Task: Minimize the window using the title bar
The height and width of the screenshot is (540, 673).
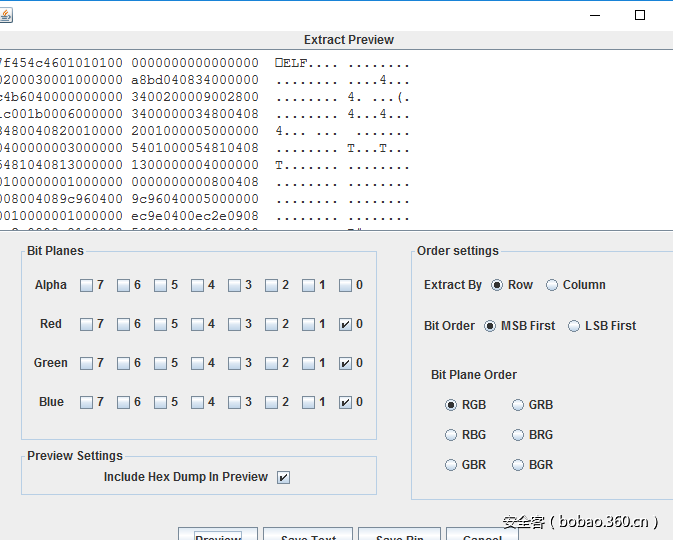Action: pos(595,15)
